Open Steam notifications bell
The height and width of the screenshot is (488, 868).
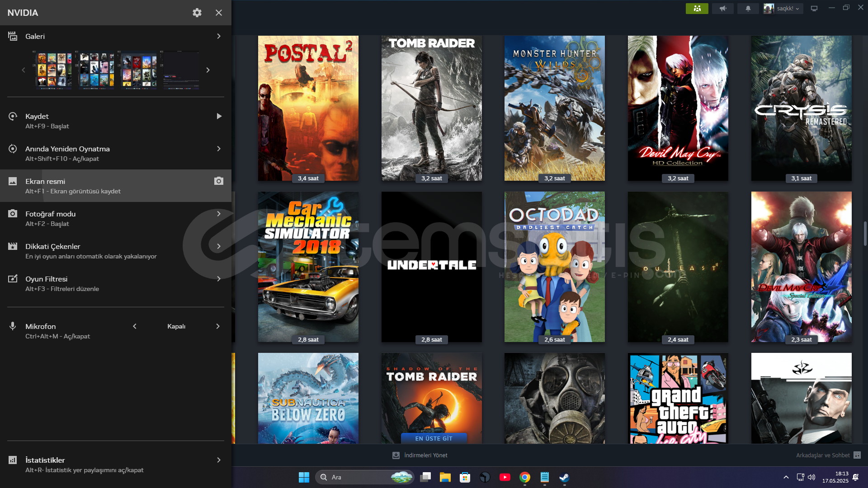pyautogui.click(x=748, y=9)
